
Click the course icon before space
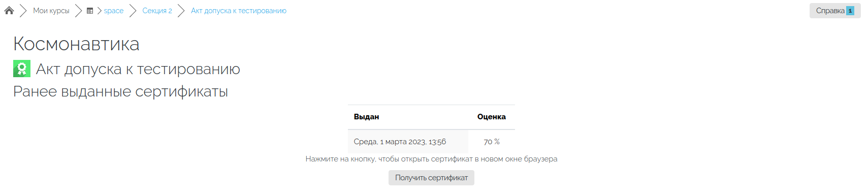[x=90, y=11]
